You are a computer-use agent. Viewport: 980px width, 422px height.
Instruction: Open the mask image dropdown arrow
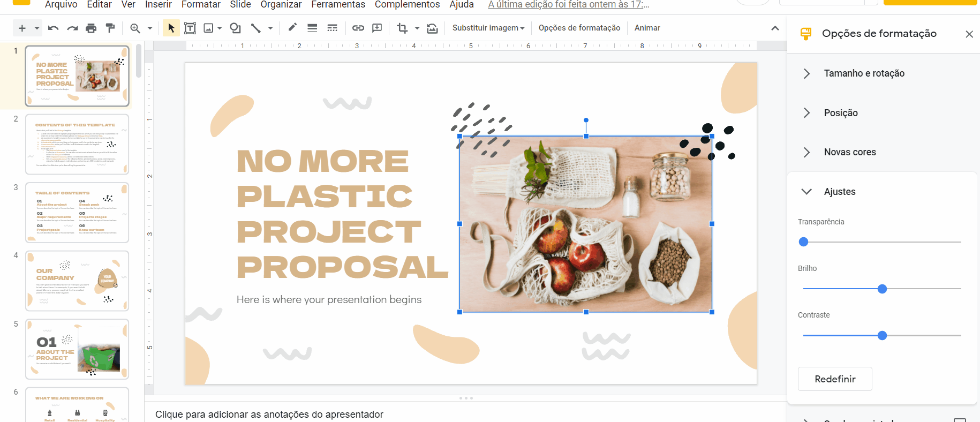coord(417,28)
